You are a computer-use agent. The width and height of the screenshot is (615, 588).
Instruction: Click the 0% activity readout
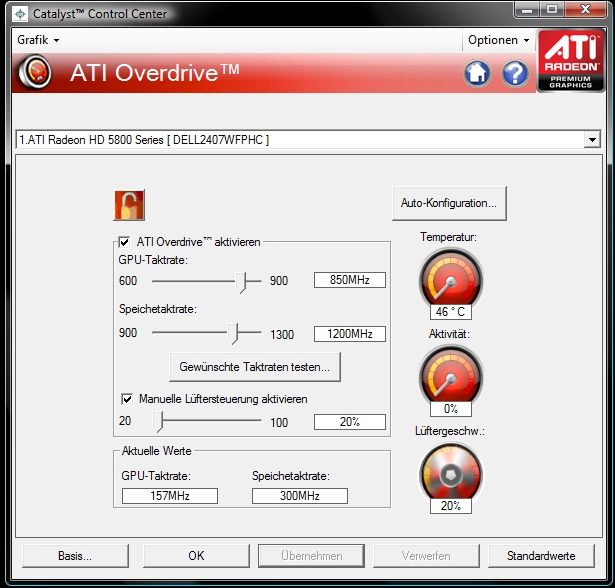click(451, 409)
